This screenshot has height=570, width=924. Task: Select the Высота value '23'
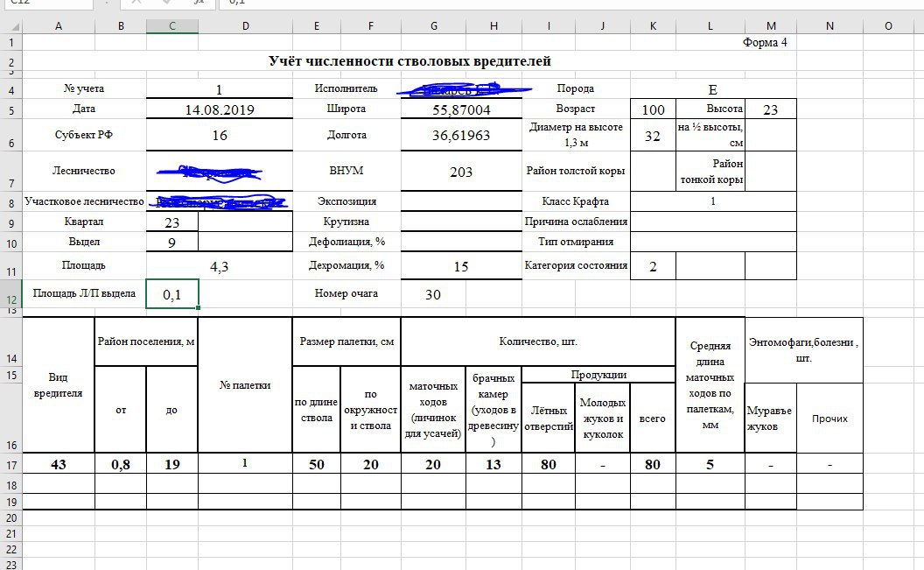[x=771, y=109]
